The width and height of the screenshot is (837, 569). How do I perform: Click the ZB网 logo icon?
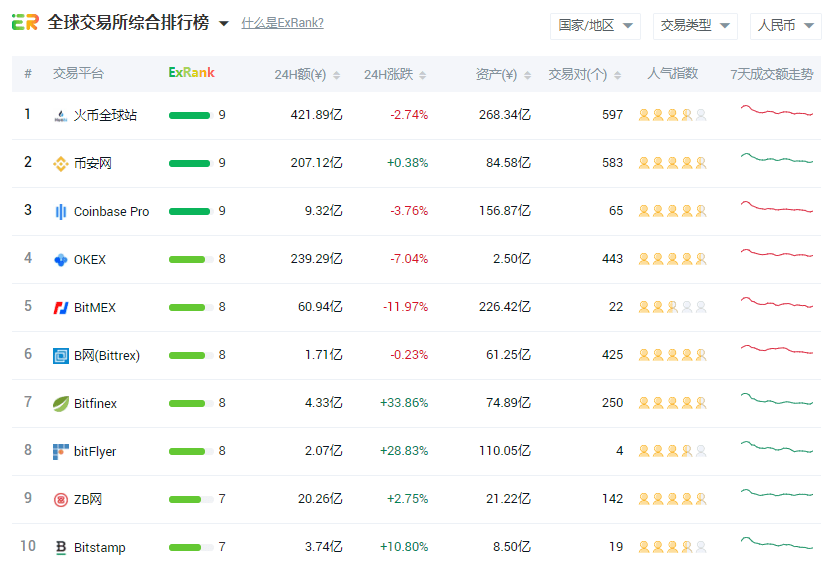(x=61, y=500)
